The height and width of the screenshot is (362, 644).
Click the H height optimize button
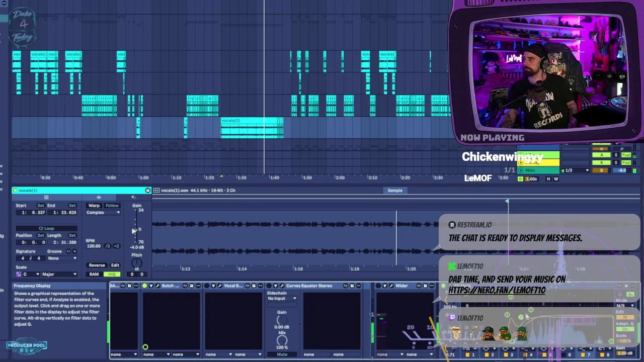click(x=548, y=179)
